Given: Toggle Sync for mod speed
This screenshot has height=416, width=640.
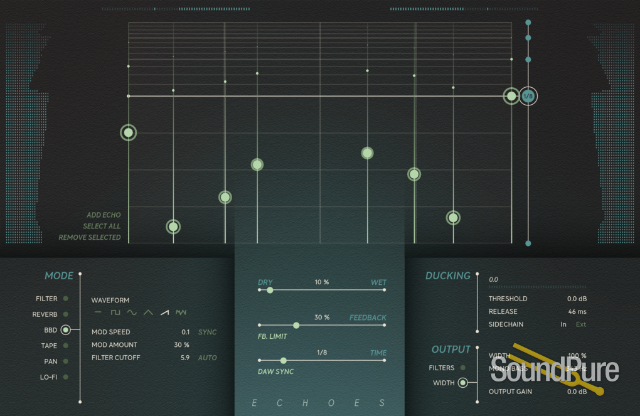Looking at the screenshot, I should (x=208, y=331).
